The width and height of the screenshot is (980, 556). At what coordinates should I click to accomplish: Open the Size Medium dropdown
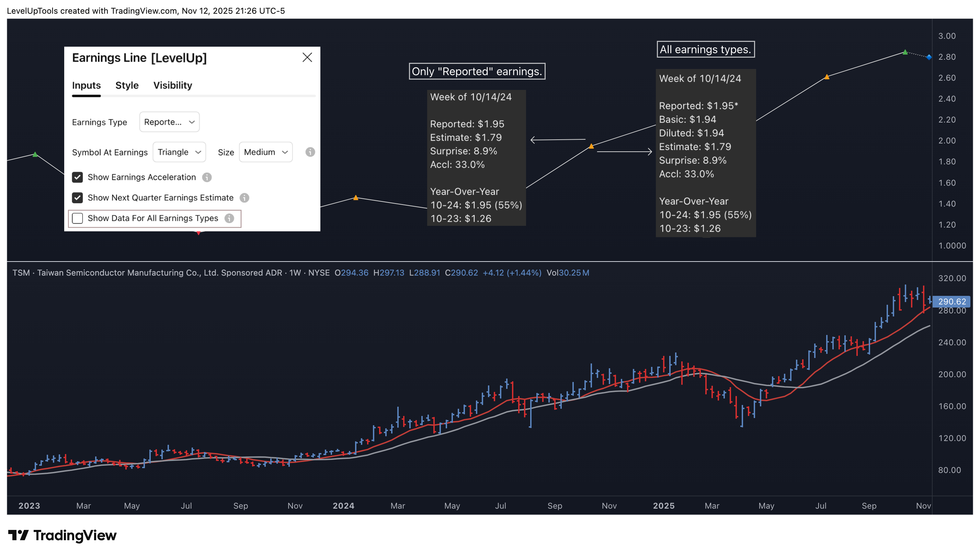tap(266, 152)
